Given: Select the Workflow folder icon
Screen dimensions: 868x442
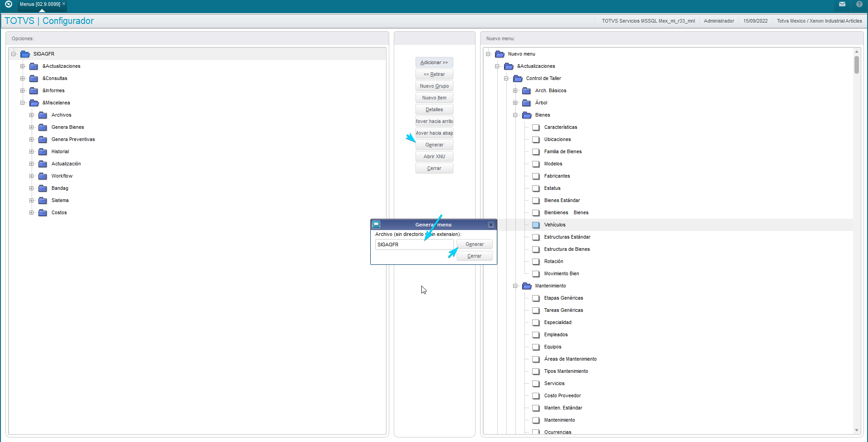Looking at the screenshot, I should point(42,176).
